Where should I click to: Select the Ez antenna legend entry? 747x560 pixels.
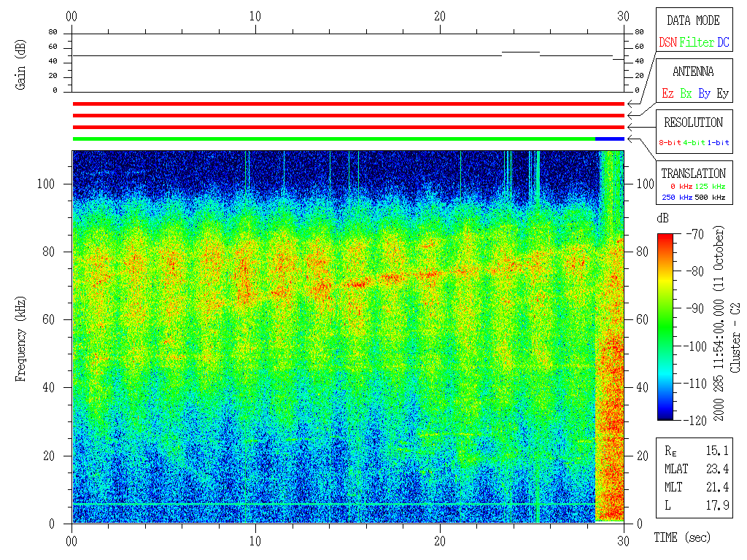pos(667,93)
